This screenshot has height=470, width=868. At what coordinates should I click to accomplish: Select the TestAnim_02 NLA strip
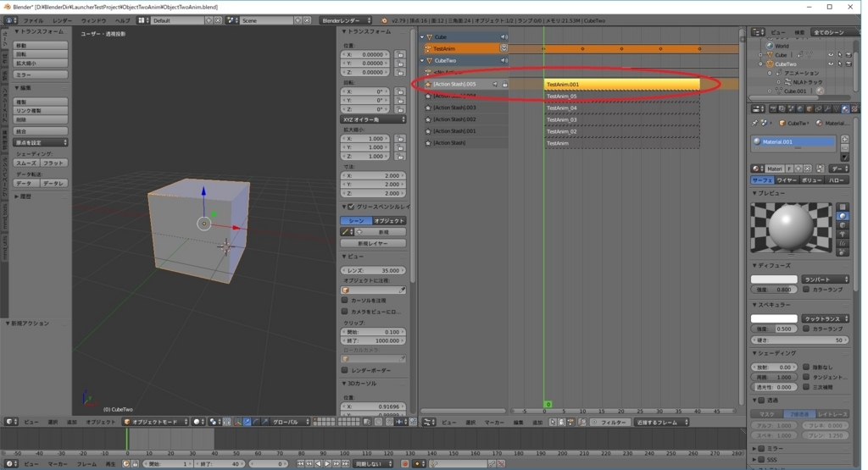[621, 131]
